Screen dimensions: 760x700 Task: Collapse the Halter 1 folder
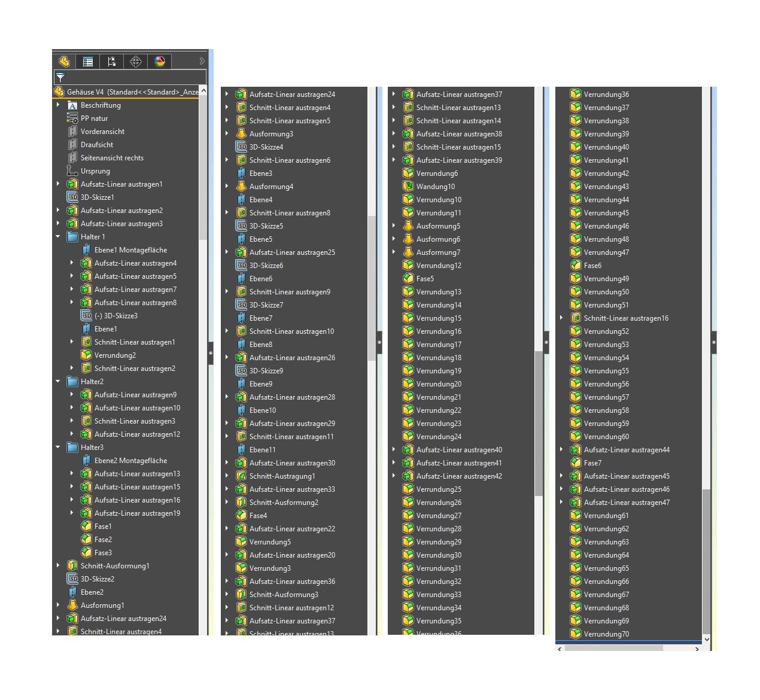58,237
